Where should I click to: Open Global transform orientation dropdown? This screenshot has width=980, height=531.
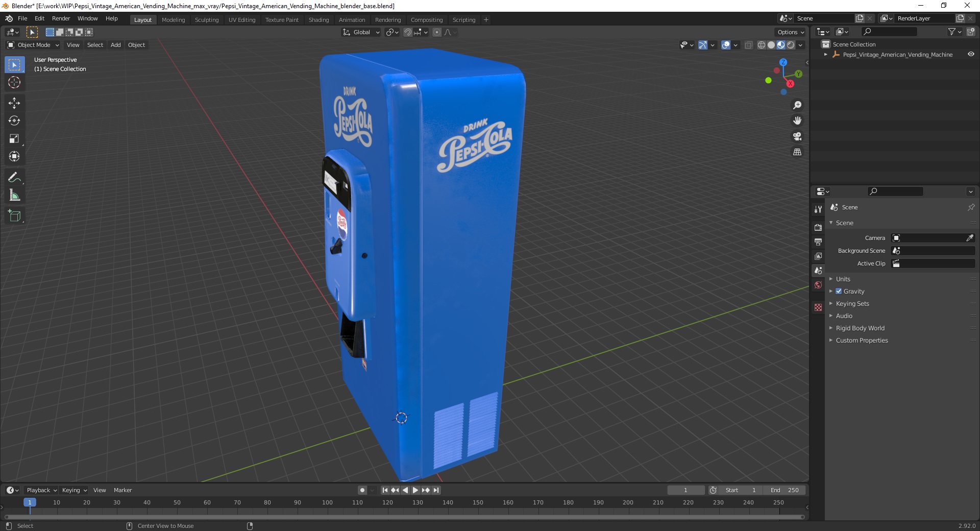(x=361, y=32)
